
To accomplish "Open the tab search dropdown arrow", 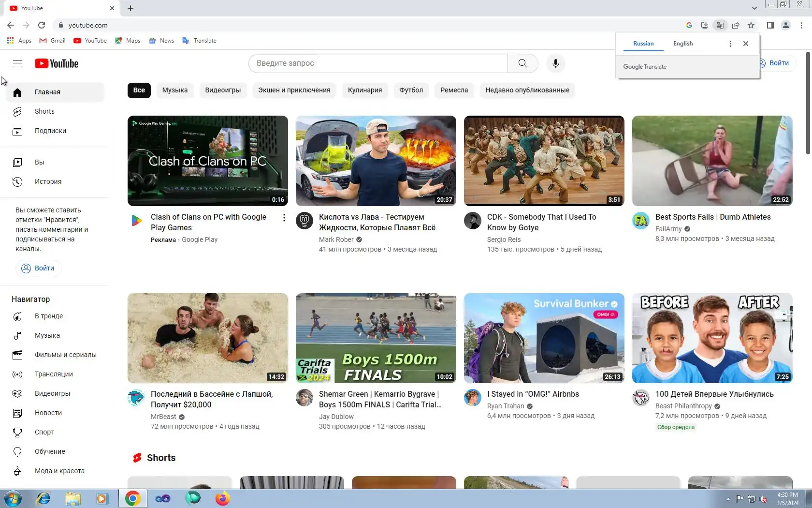I will tap(754, 8).
